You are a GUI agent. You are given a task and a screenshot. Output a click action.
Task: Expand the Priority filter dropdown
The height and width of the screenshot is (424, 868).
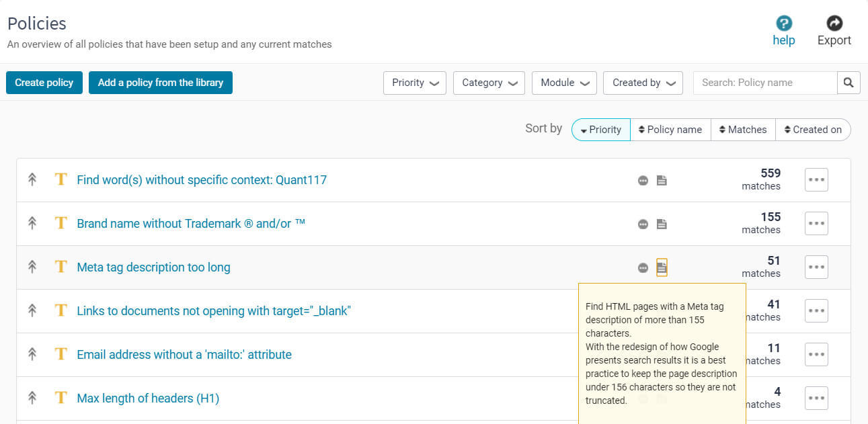point(415,83)
